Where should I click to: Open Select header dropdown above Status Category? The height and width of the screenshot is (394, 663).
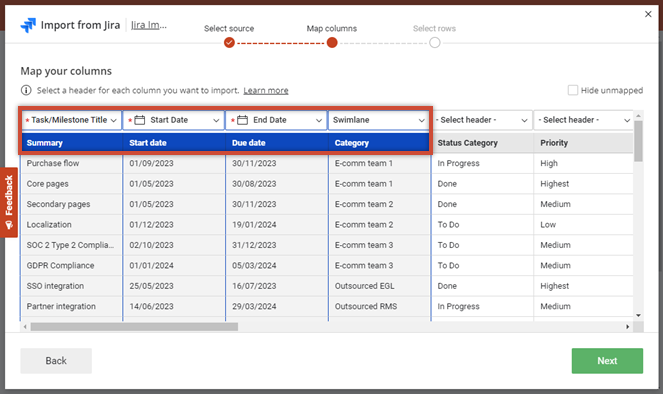(x=482, y=120)
